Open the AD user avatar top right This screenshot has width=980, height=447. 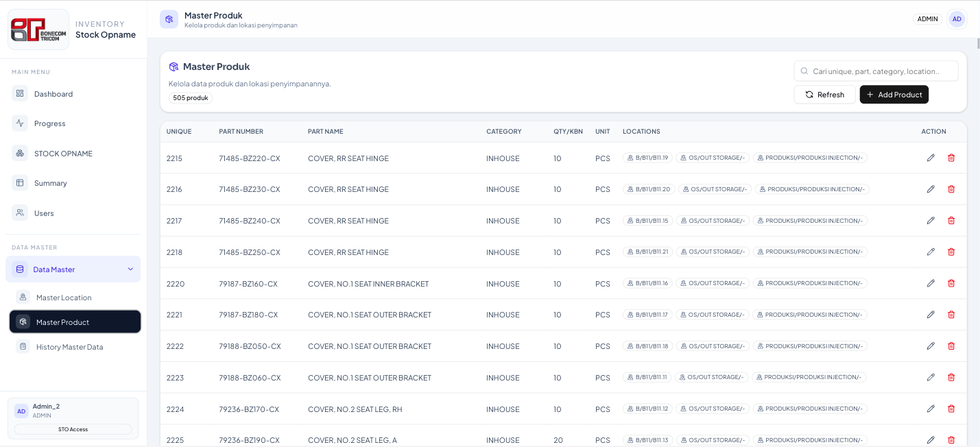[x=957, y=19]
